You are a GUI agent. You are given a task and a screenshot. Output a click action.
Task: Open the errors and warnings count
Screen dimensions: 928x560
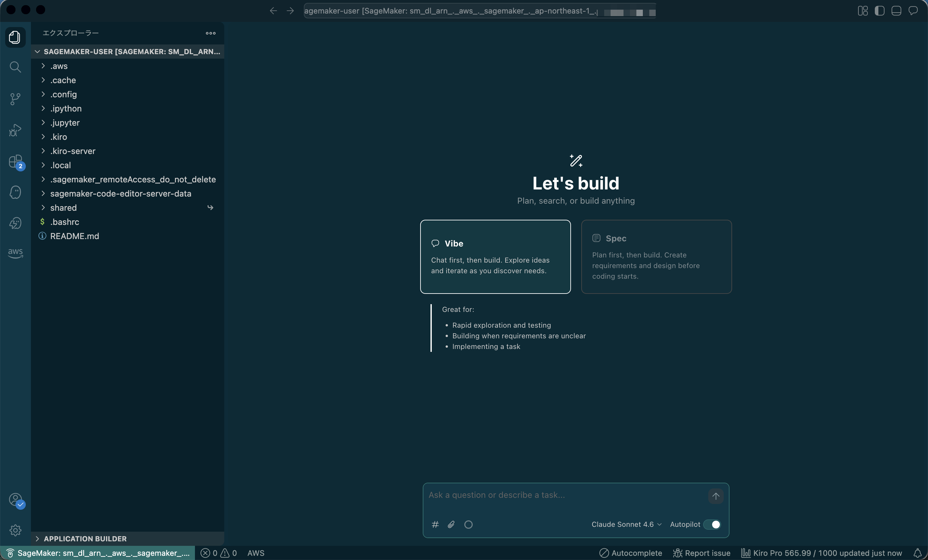point(219,553)
